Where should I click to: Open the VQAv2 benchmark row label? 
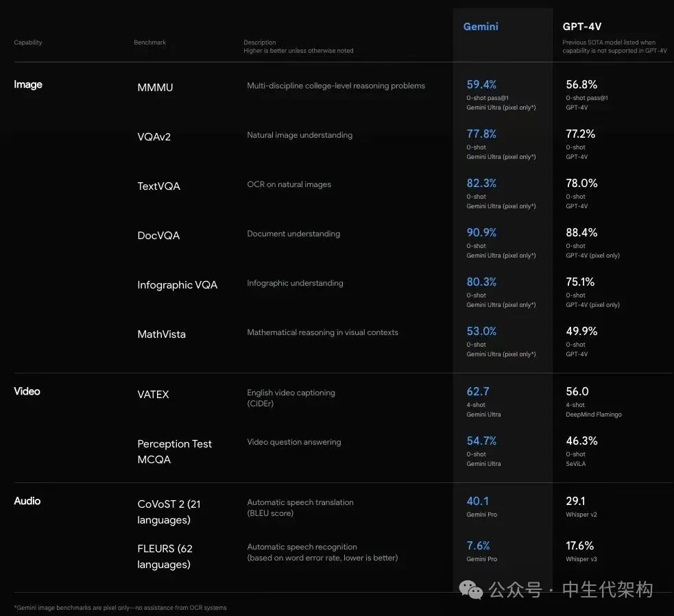point(154,137)
